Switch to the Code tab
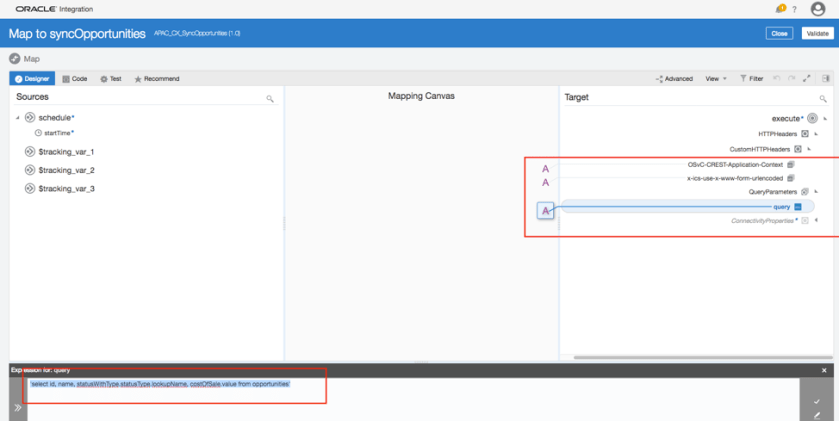Viewport: 839px width, 421px height. (x=75, y=78)
